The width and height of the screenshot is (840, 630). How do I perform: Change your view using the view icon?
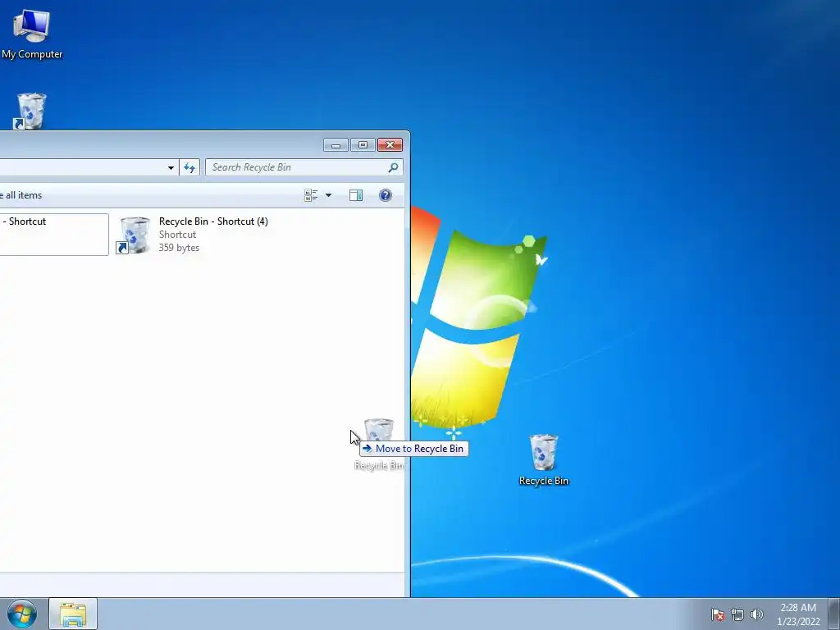point(311,195)
